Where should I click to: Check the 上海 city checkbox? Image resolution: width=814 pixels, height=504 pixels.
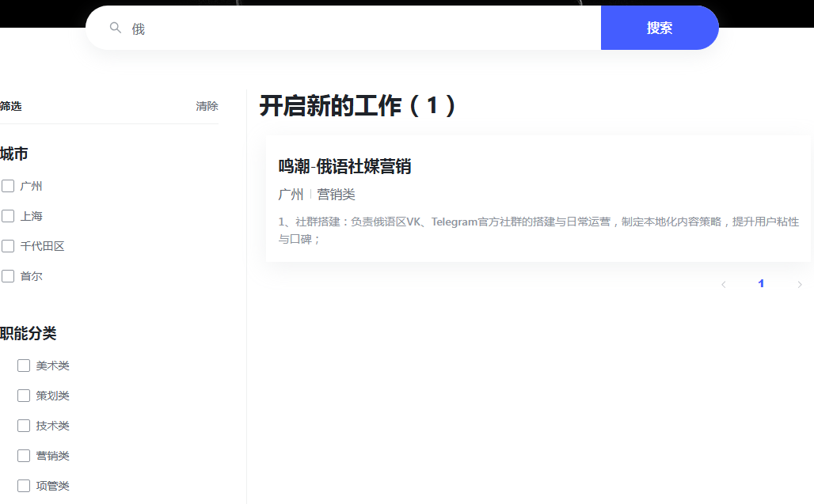point(8,216)
